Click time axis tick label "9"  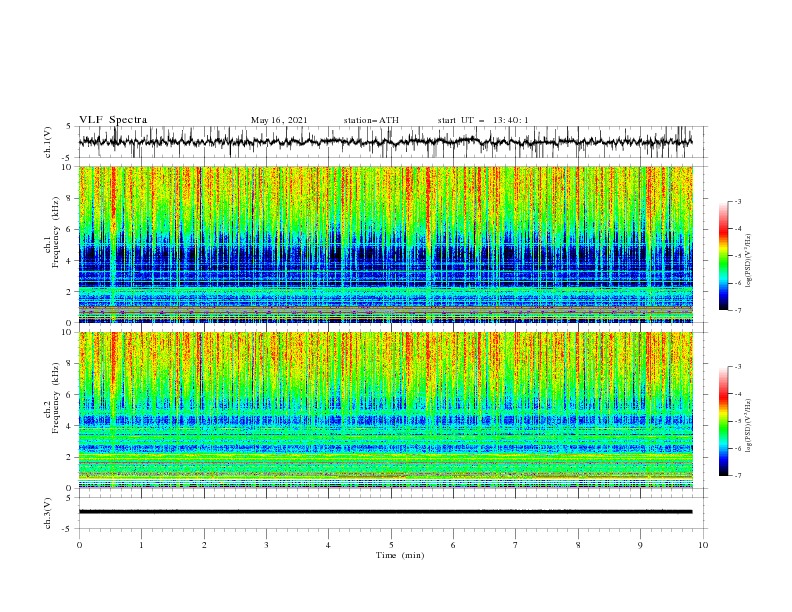pyautogui.click(x=640, y=545)
